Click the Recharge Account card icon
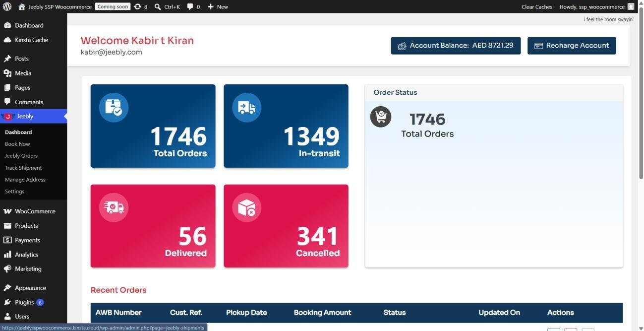The width and height of the screenshot is (644, 331). click(538, 46)
